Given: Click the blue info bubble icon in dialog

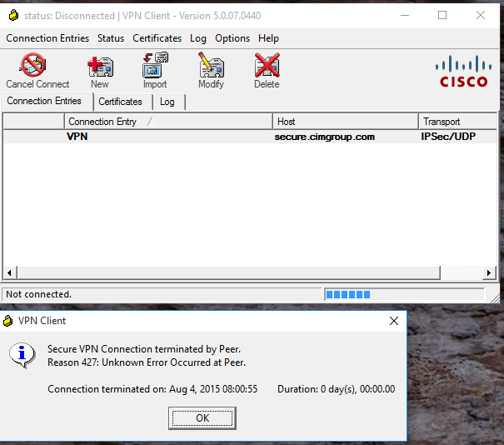Looking at the screenshot, I should (x=22, y=355).
